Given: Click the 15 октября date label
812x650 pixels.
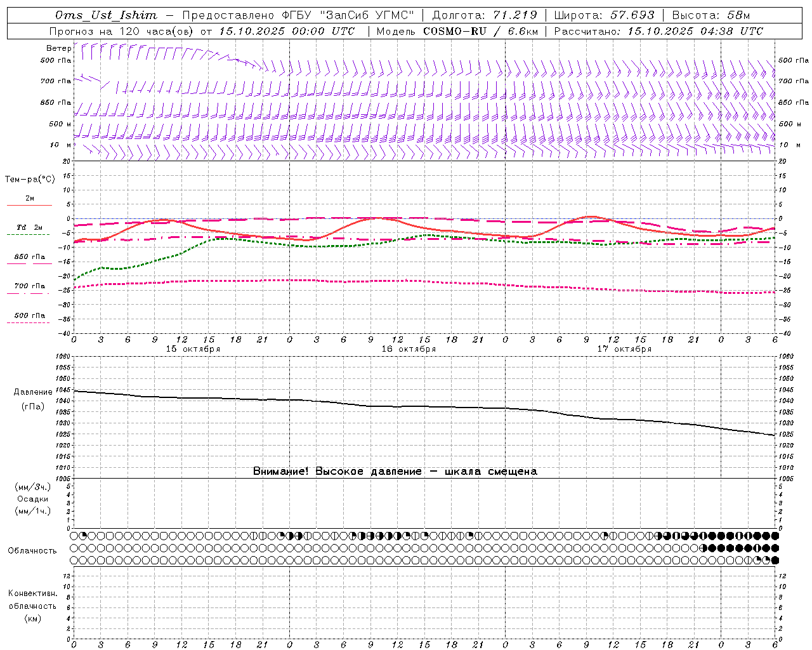Looking at the screenshot, I should (193, 349).
